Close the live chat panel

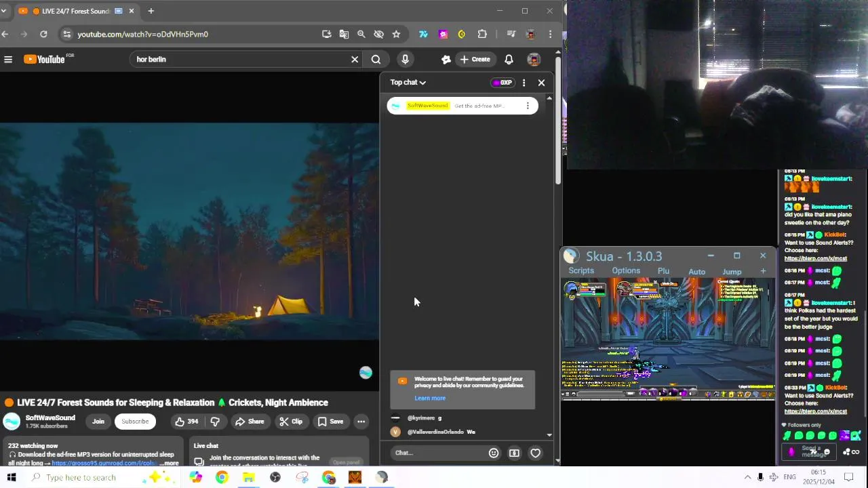coord(541,83)
